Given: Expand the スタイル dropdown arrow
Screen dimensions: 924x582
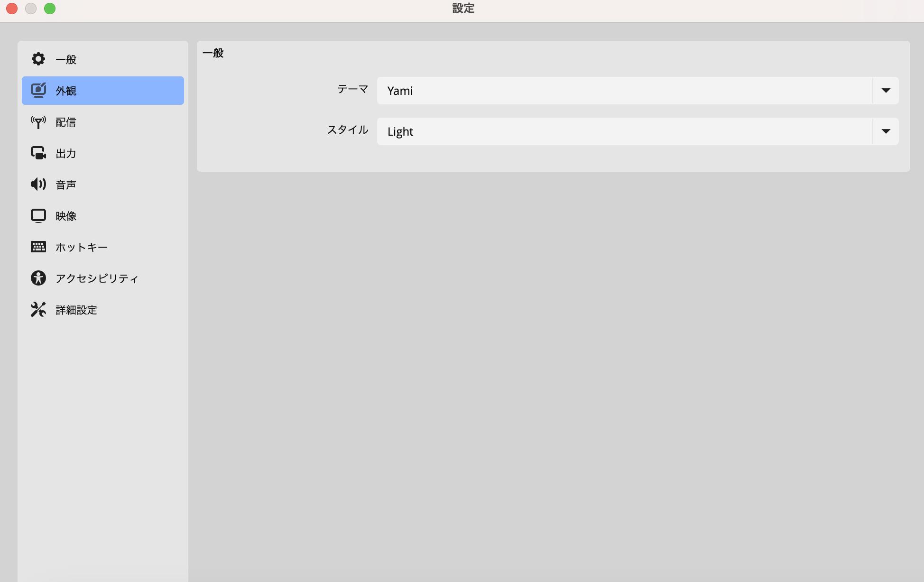Looking at the screenshot, I should 886,131.
